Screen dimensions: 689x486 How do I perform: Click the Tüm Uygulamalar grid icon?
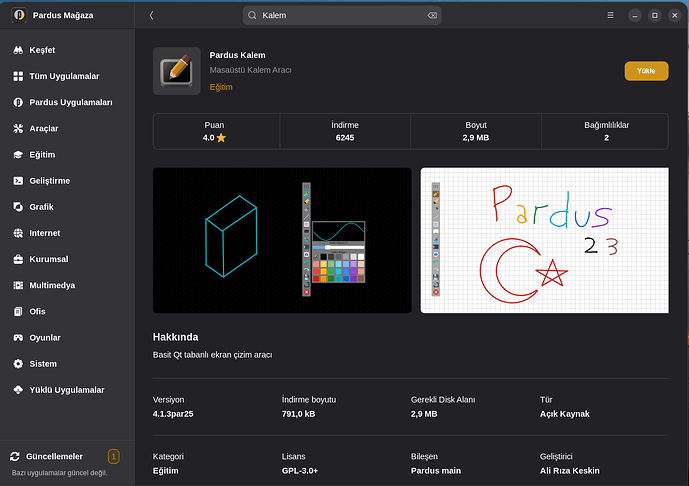pos(18,76)
